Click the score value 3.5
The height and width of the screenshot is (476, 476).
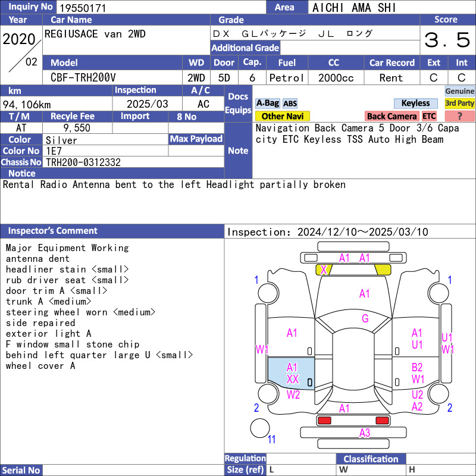447,40
